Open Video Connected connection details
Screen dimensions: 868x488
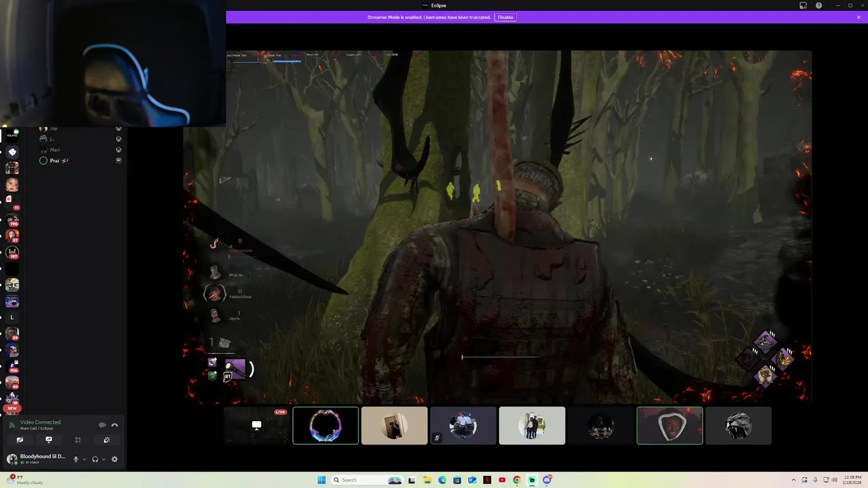pos(40,422)
